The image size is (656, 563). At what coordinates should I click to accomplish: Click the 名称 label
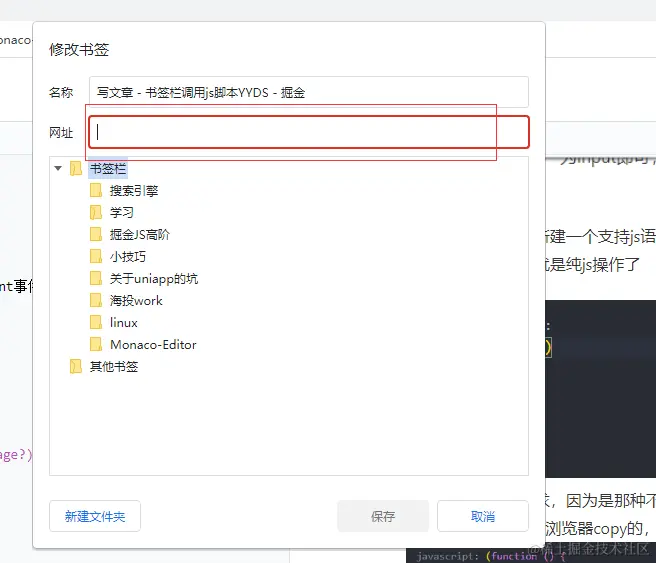click(61, 92)
